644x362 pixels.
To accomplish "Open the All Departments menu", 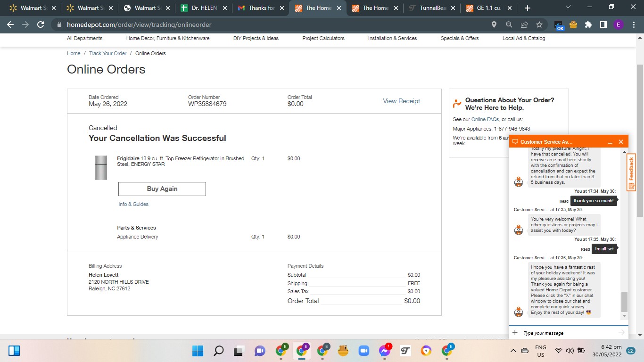I will [x=84, y=38].
